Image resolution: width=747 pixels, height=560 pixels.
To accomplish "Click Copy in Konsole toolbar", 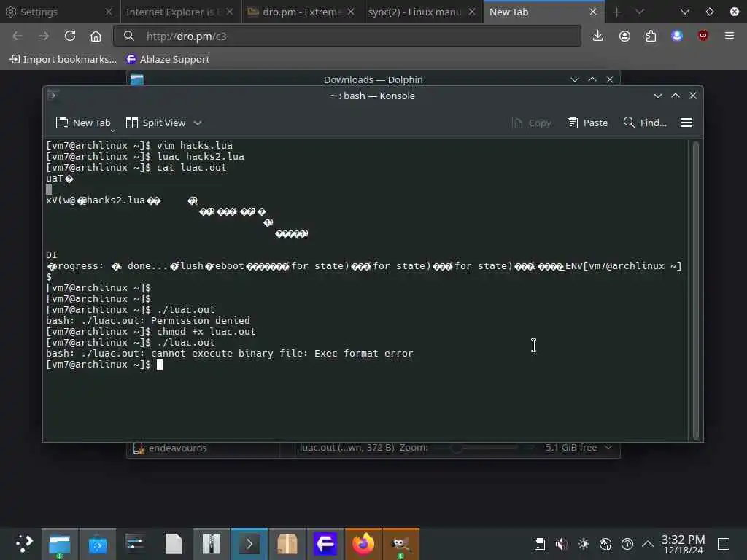I will [x=532, y=122].
